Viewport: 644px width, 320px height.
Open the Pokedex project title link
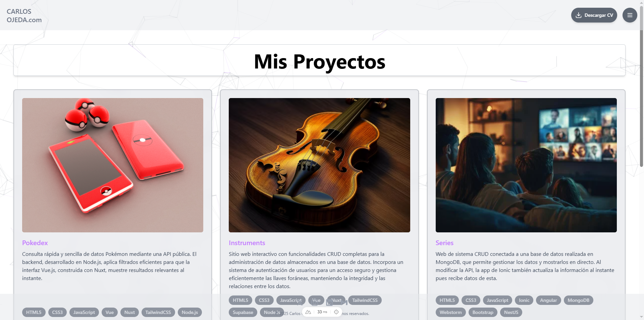pos(35,243)
